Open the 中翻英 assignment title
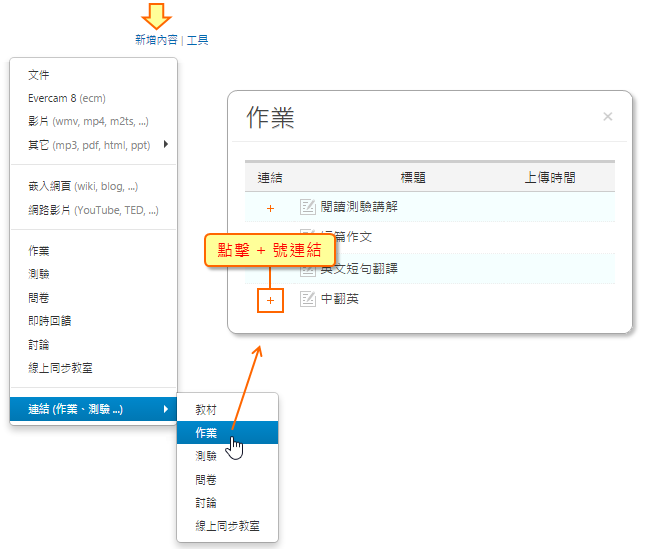The image size is (645, 551). coord(340,299)
